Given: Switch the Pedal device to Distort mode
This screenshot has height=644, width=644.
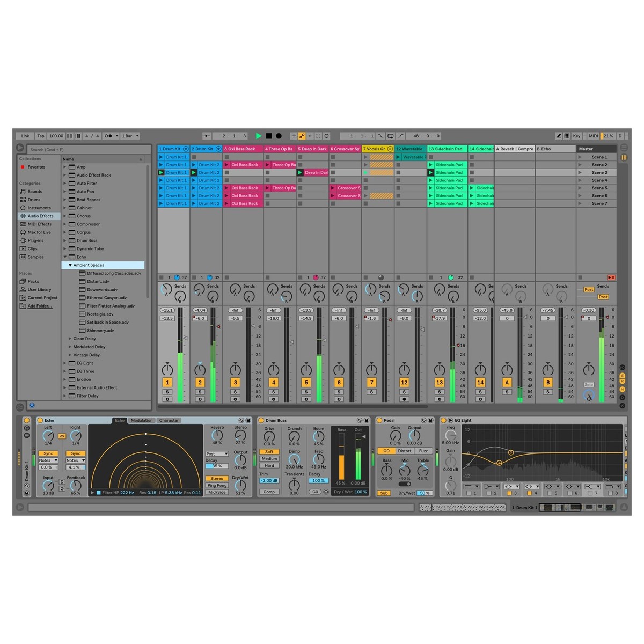Looking at the screenshot, I should (x=405, y=451).
